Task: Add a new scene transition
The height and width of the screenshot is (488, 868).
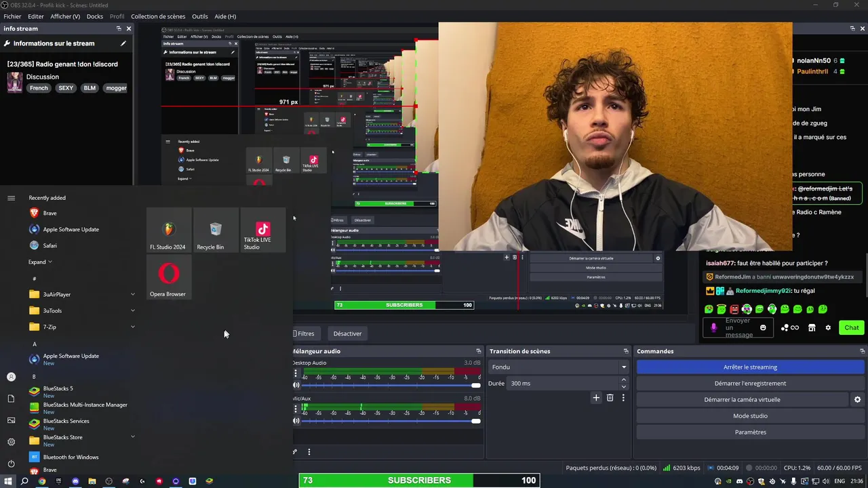Action: point(596,398)
